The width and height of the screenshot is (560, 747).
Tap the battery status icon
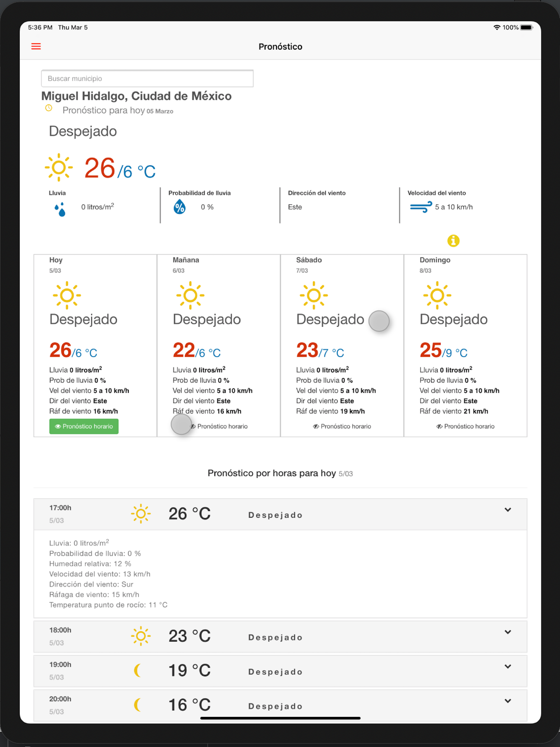pyautogui.click(x=527, y=27)
